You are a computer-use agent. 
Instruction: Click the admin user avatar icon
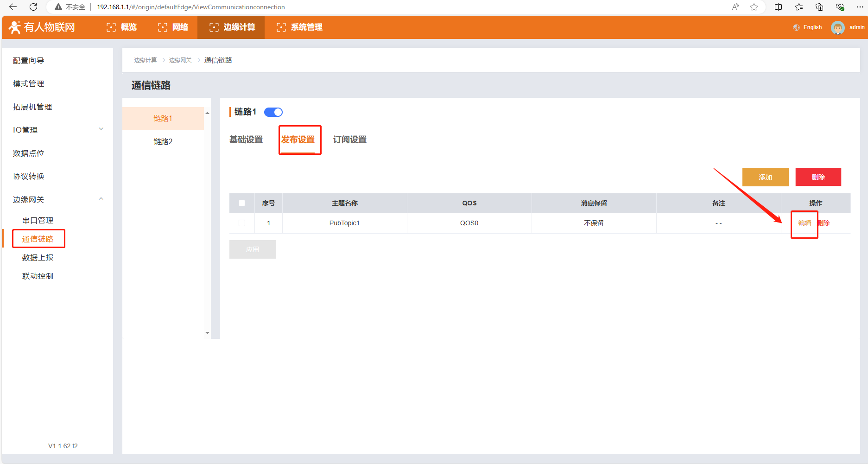tap(837, 28)
